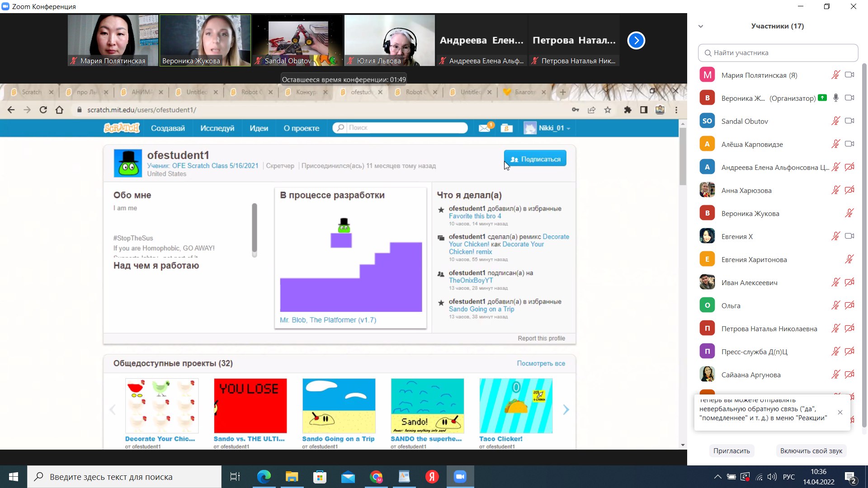868x488 pixels.
Task: Open My Stuff folder icon in Scratch
Action: (506, 128)
